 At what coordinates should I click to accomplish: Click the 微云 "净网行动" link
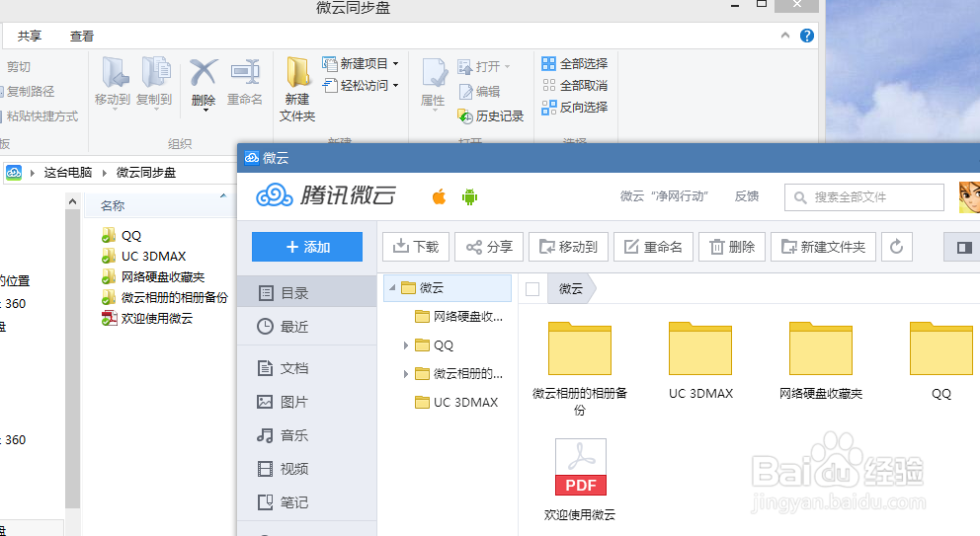pos(664,196)
